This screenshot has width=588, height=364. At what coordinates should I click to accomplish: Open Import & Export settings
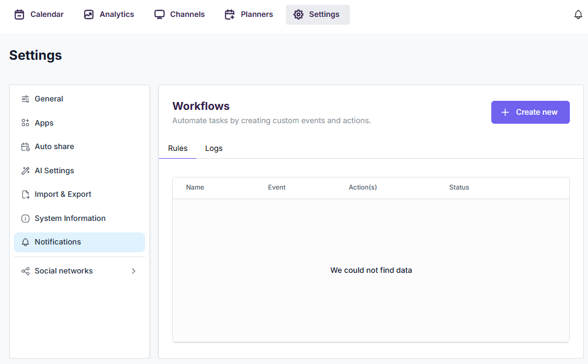point(63,194)
